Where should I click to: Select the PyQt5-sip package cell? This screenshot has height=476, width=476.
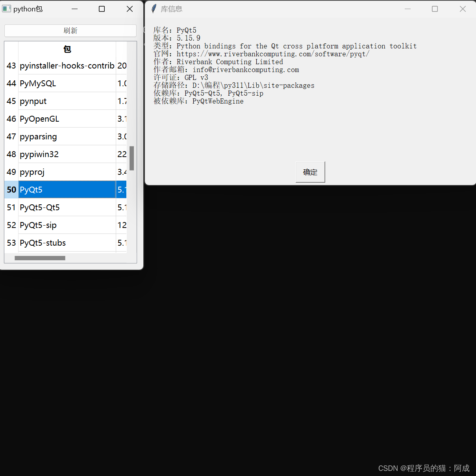67,225
